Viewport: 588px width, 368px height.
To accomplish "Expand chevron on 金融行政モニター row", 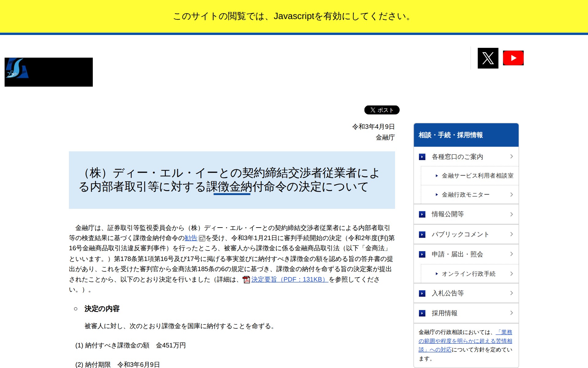I will (x=511, y=195).
